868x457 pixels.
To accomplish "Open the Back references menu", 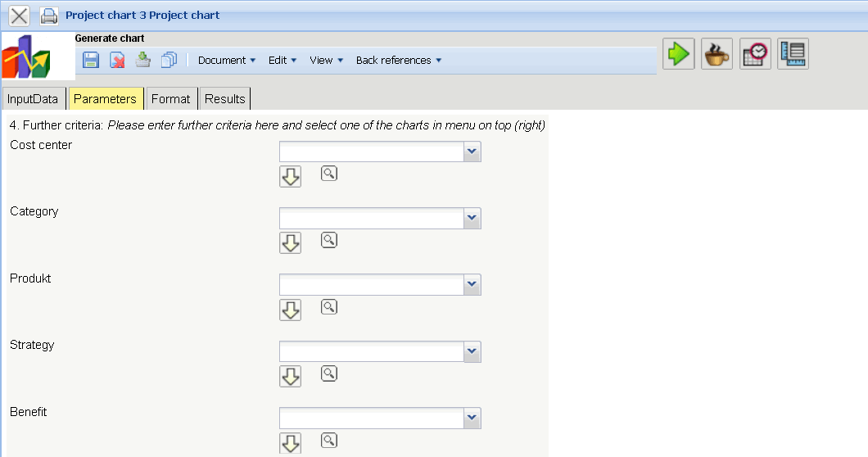I will pos(399,60).
